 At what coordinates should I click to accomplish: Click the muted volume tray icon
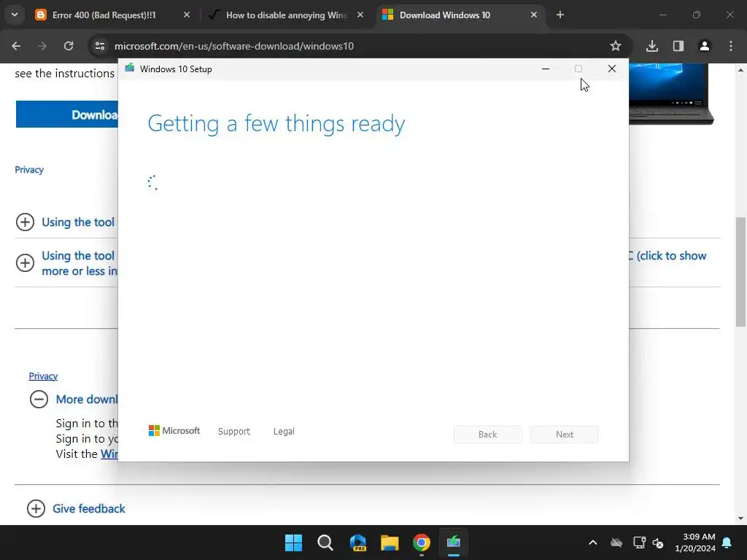pyautogui.click(x=658, y=542)
